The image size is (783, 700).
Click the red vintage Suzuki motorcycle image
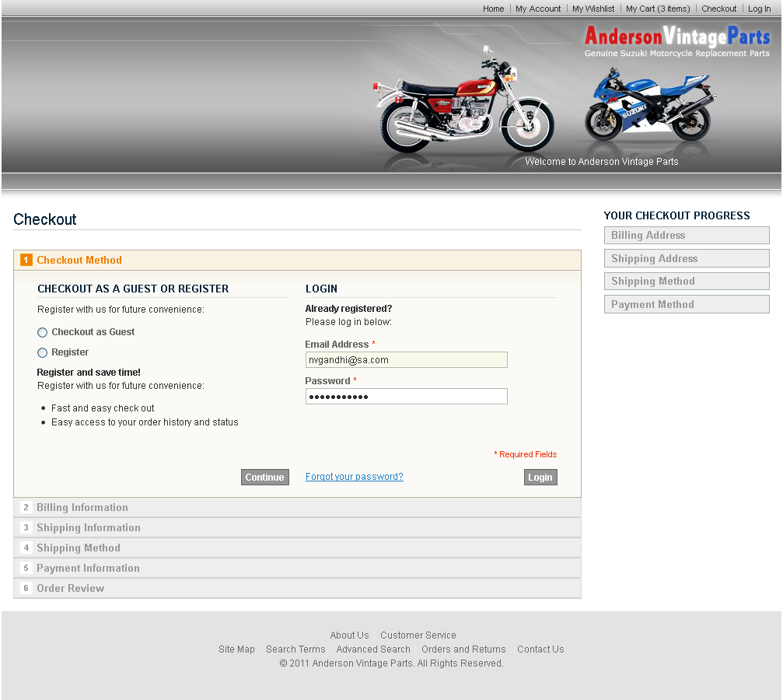(463, 100)
